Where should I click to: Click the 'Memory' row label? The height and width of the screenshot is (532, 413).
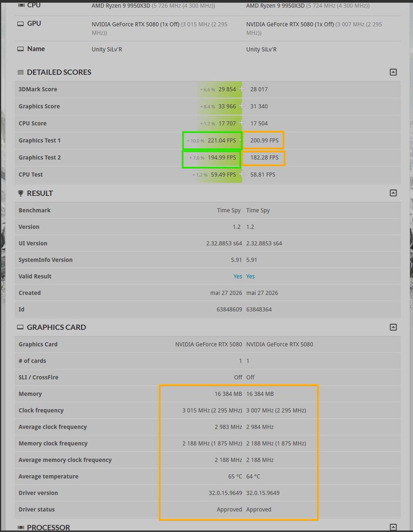tap(30, 394)
